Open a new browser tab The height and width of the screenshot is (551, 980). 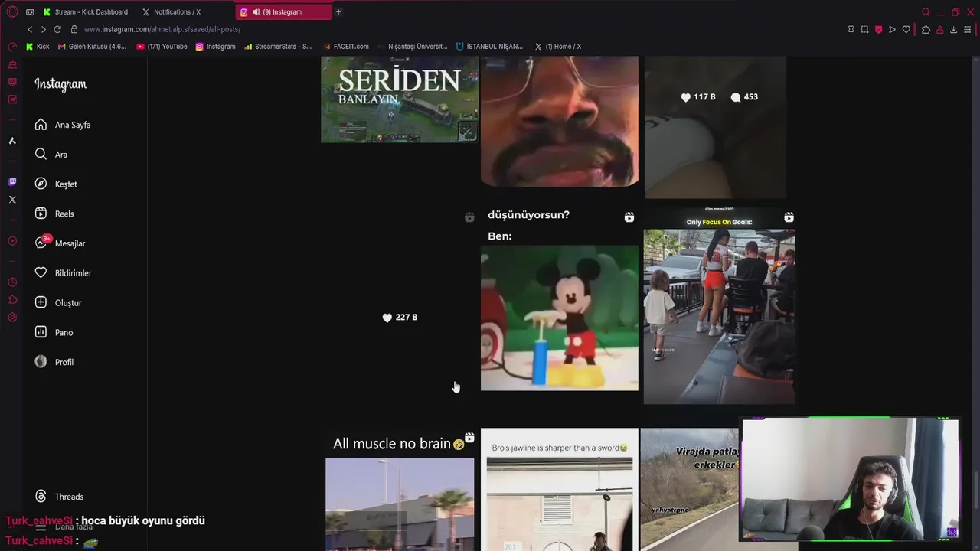338,11
